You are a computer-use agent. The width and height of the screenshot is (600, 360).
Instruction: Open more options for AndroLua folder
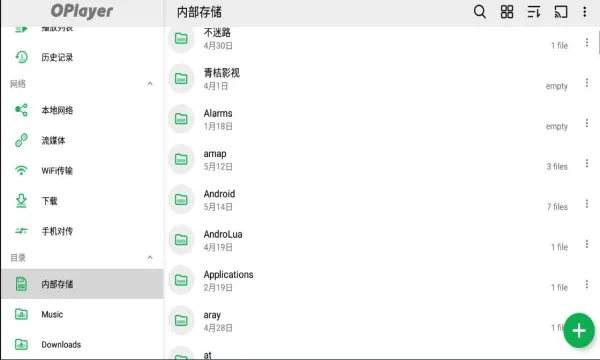tap(587, 244)
